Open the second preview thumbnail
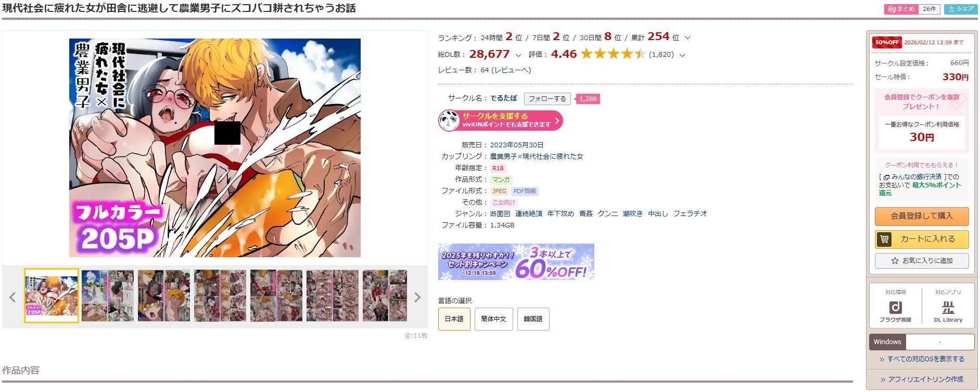Image resolution: width=980 pixels, height=392 pixels. click(x=108, y=296)
